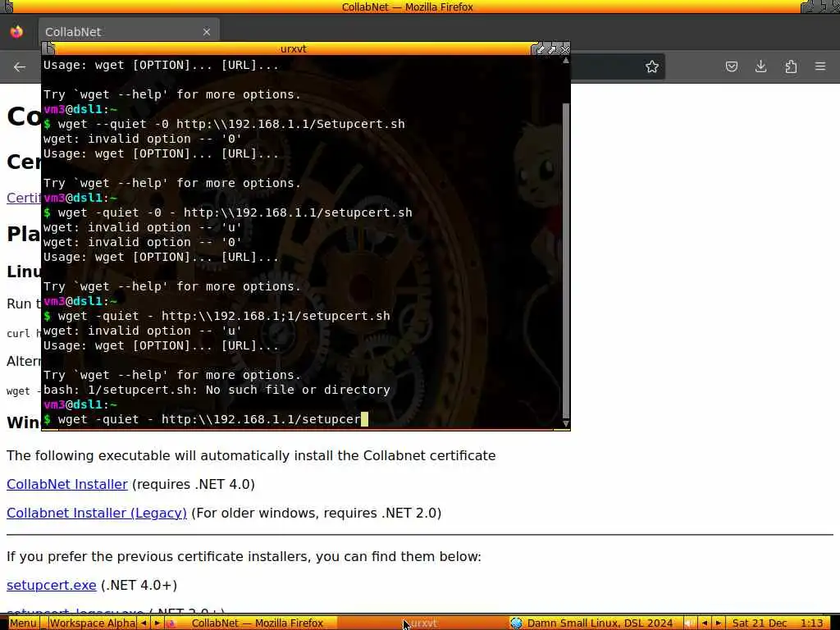
Task: Activate the urxvt taskbar entry
Action: pos(423,623)
